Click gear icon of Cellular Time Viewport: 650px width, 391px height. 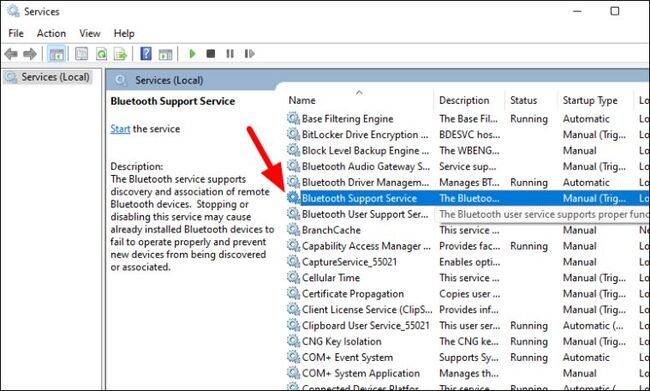coord(293,277)
